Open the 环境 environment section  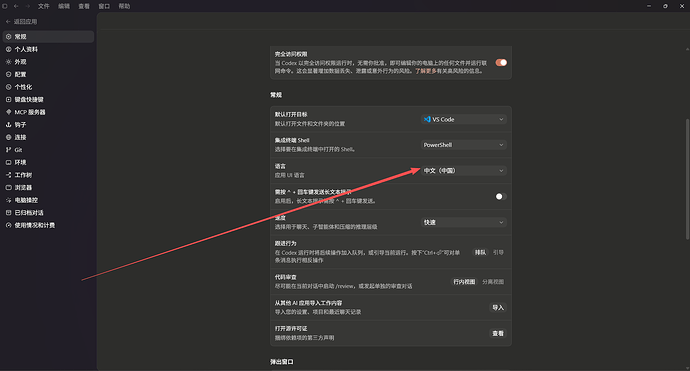tap(48, 162)
